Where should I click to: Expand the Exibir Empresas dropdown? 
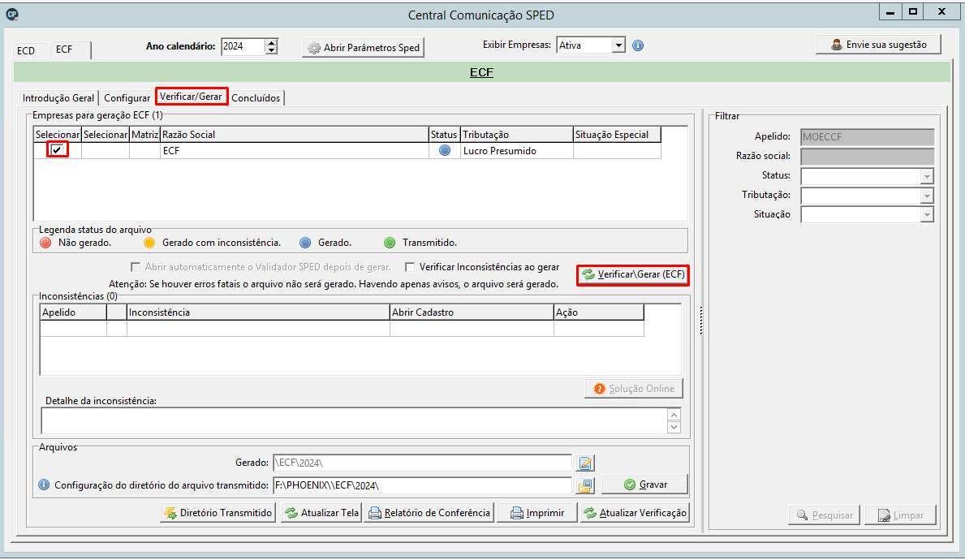pos(618,45)
